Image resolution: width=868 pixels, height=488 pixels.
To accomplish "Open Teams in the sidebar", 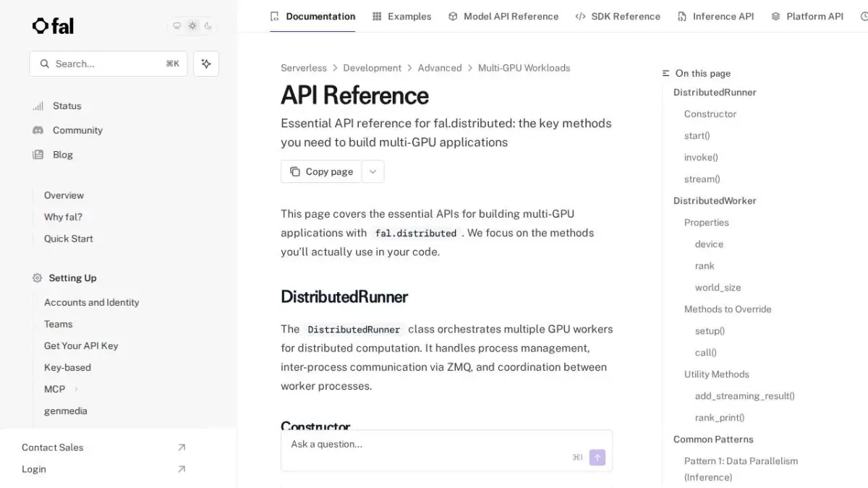I will pyautogui.click(x=59, y=324).
